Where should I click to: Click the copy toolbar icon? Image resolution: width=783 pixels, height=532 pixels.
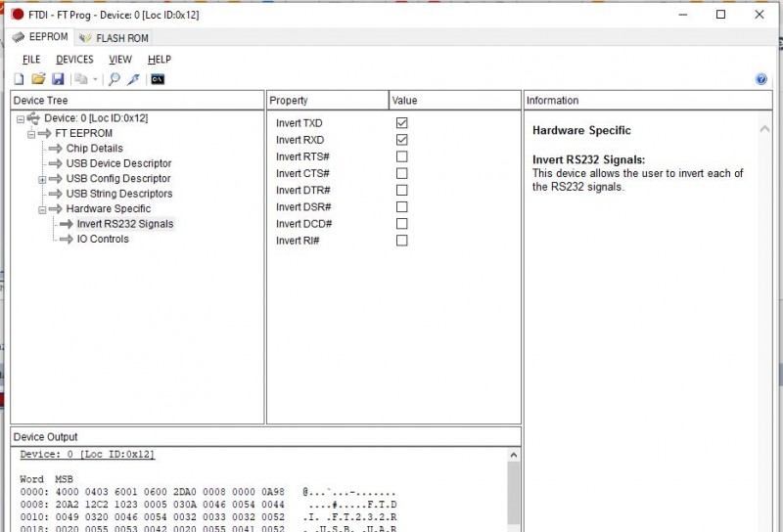[81, 79]
